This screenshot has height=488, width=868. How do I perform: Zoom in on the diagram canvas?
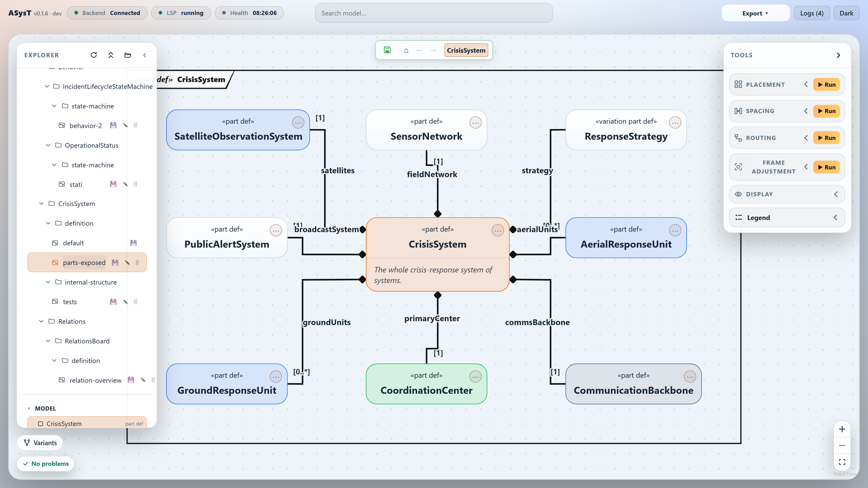[842, 429]
